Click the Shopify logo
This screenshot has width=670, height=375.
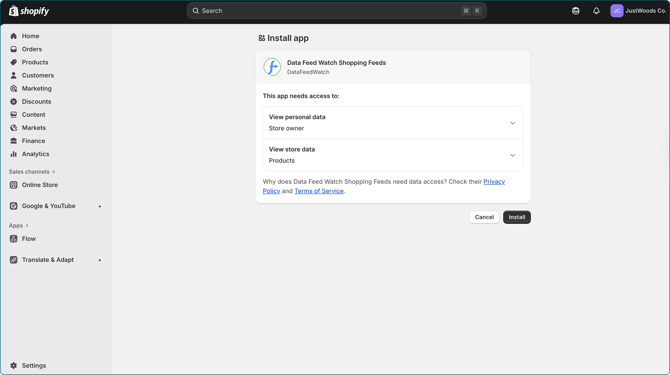point(29,11)
